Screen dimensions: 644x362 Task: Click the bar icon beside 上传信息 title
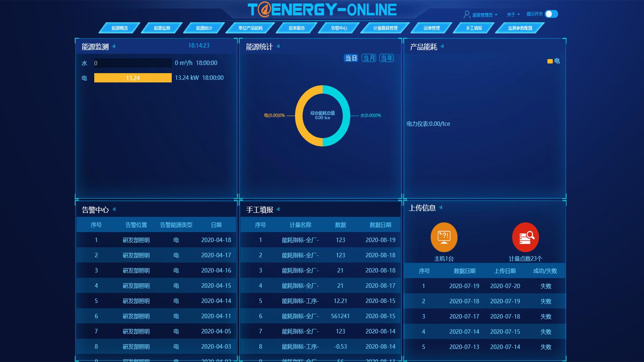click(441, 207)
